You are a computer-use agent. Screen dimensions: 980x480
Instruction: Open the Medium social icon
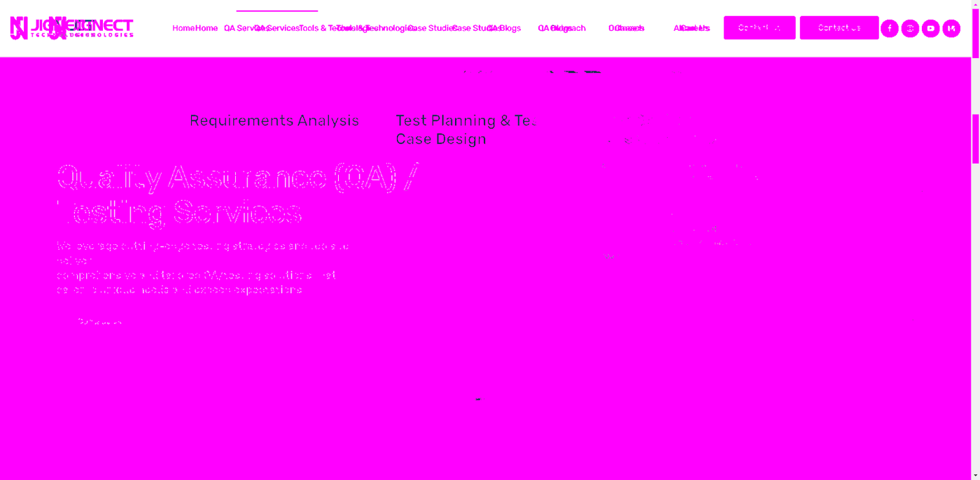point(951,28)
